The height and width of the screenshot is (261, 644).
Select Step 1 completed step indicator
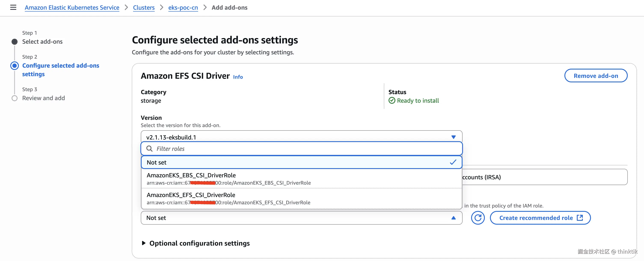[15, 42]
